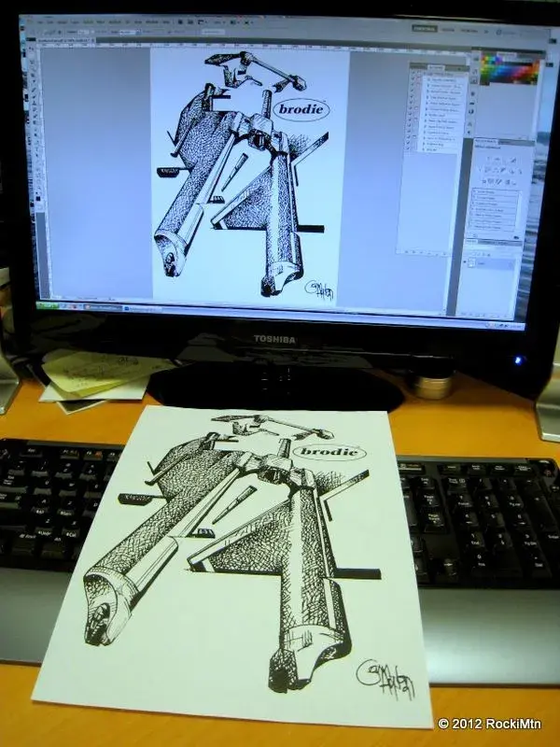Toggle the Quadrant Colors action checkmark
The image size is (560, 747).
tap(408, 132)
